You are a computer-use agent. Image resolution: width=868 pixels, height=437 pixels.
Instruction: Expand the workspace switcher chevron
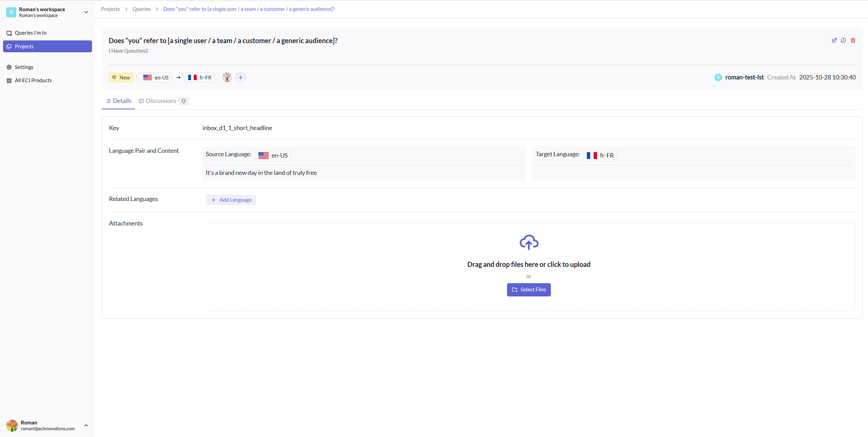[86, 12]
